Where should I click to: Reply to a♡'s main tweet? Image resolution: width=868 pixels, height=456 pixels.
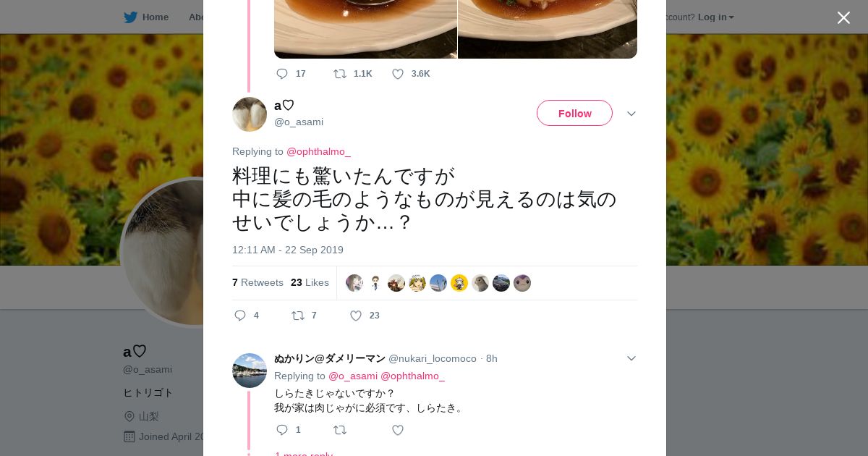241,316
